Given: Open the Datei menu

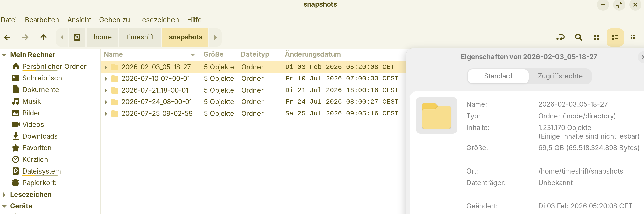Looking at the screenshot, I should (x=9, y=20).
